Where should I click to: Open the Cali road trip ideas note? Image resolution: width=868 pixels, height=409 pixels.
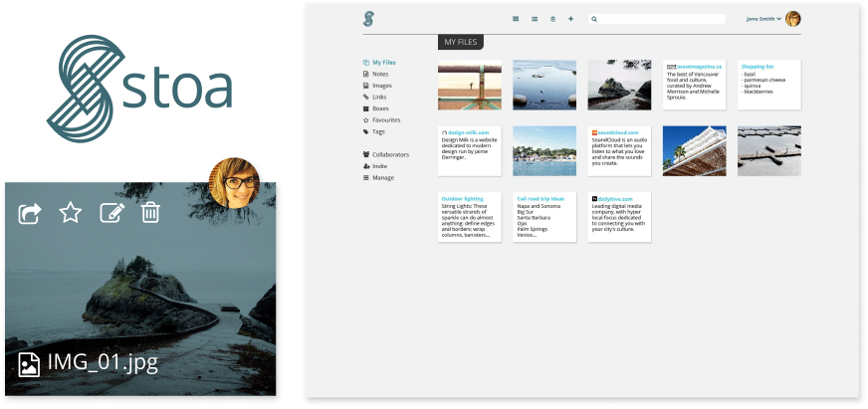(544, 217)
